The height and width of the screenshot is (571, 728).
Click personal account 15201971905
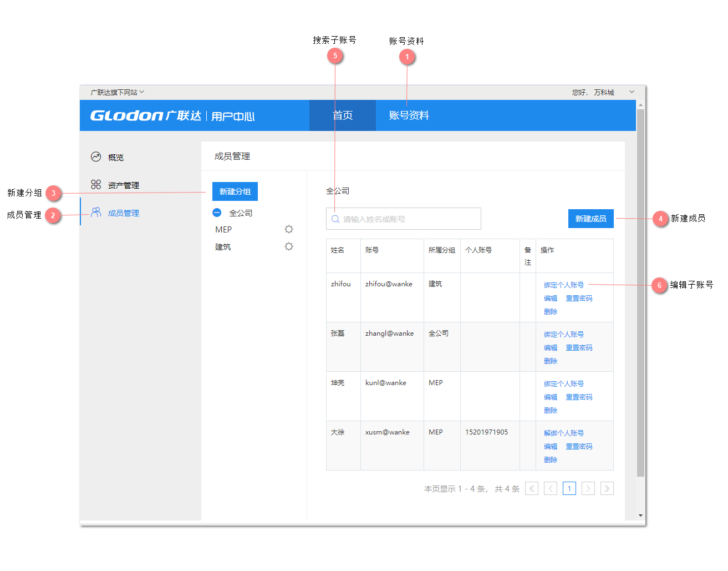click(x=486, y=432)
